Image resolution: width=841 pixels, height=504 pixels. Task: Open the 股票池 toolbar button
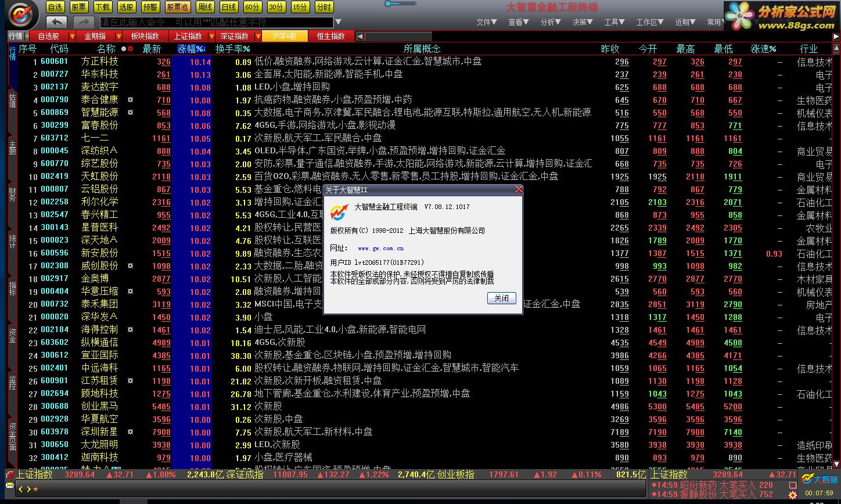tap(177, 7)
